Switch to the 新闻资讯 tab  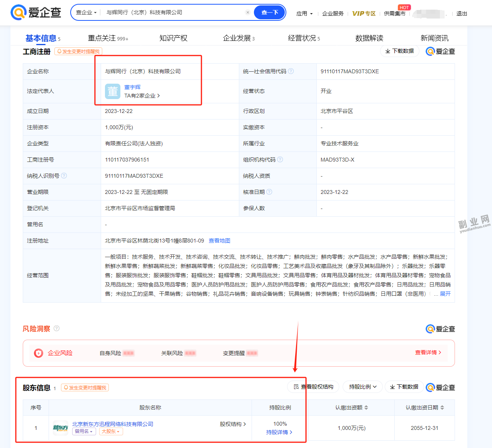pos(435,38)
